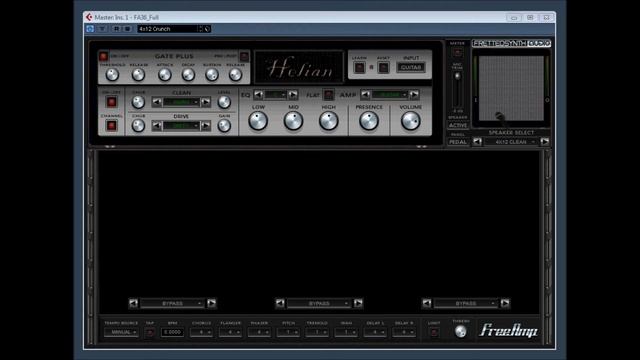640x360 pixels.
Task: Click the Gate Plus Attack knob
Action: (x=164, y=75)
